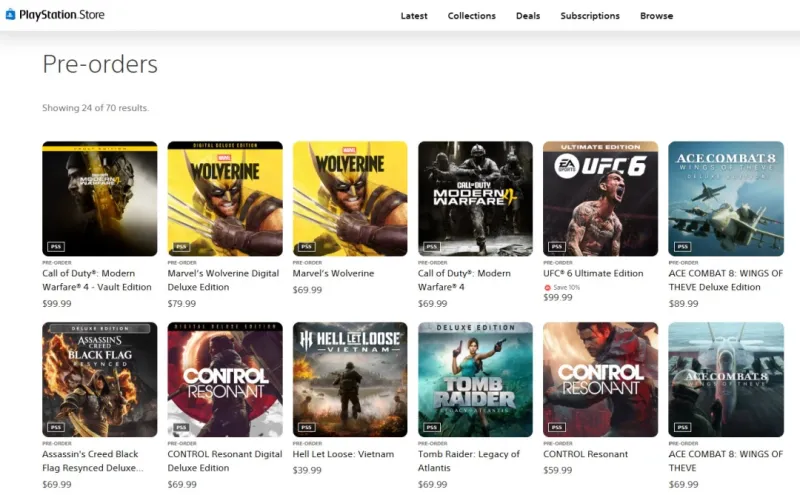Click the Pre-orders page heading

[100, 64]
